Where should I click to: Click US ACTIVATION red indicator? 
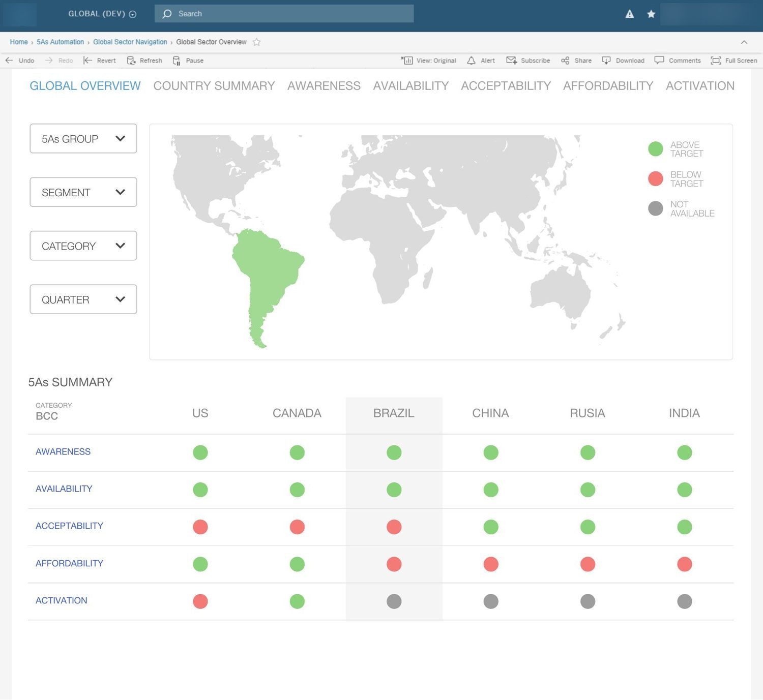[x=200, y=602]
